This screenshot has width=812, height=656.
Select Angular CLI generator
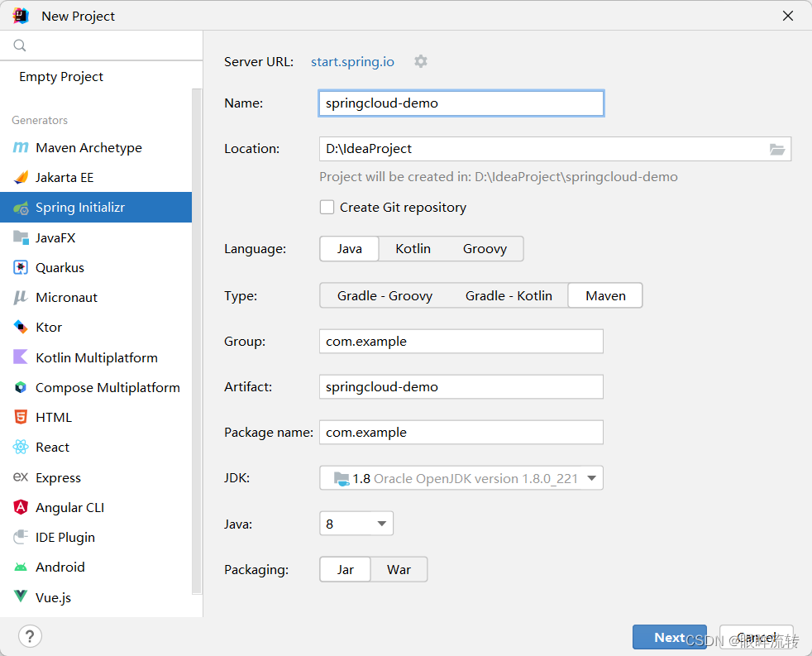[96, 507]
